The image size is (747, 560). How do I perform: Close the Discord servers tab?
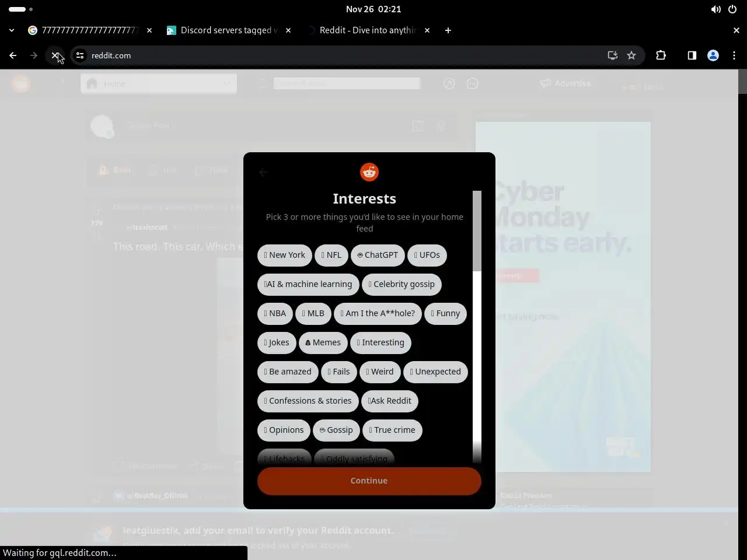point(288,30)
